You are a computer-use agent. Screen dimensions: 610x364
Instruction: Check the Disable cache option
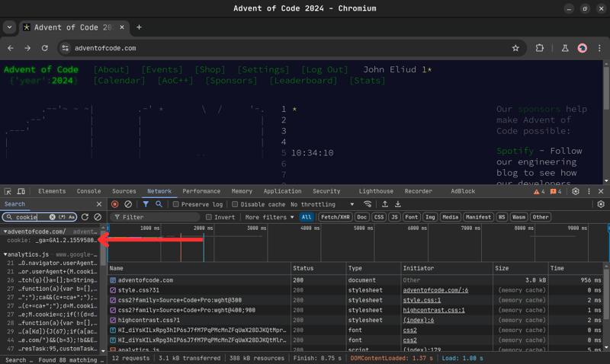(x=235, y=204)
